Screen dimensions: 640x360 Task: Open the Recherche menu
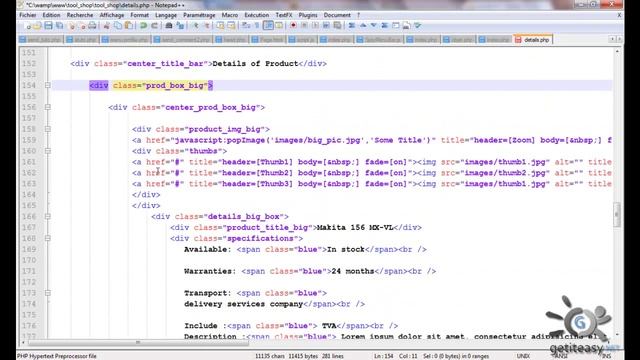coord(80,15)
